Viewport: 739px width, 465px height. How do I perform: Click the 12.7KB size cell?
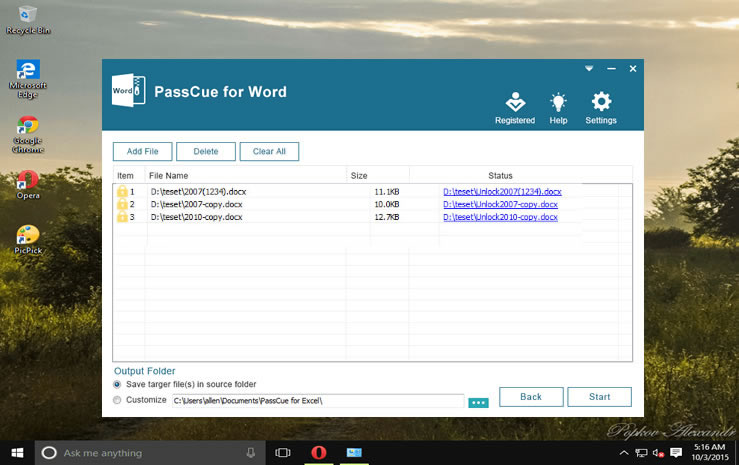[386, 217]
